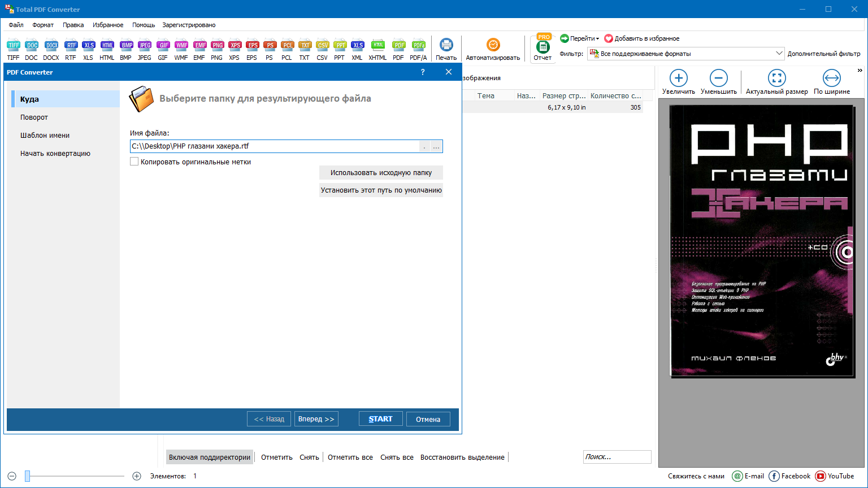The image size is (868, 488).
Task: Open the Фильтр formats dropdown
Action: (x=686, y=54)
